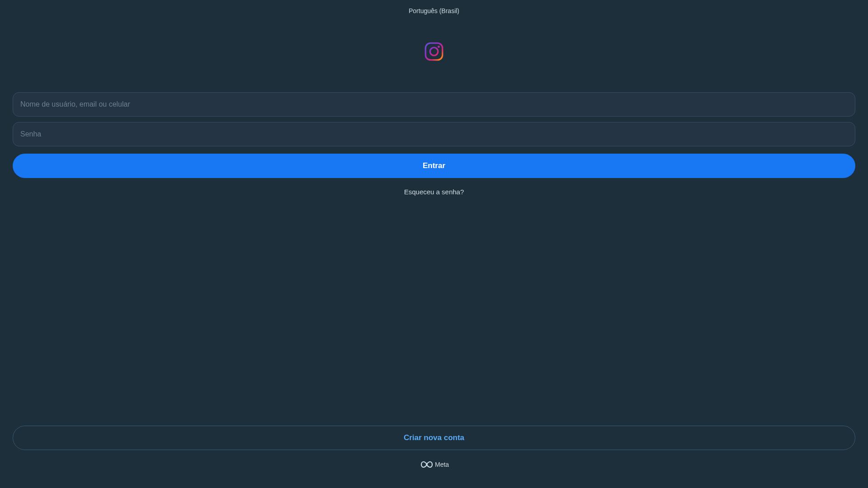Image resolution: width=868 pixels, height=488 pixels.
Task: Open the Esqueceu a senha? link
Action: pyautogui.click(x=434, y=192)
